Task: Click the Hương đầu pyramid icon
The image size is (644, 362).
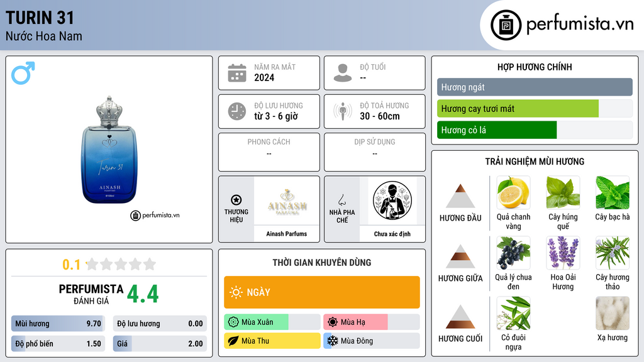Action: tap(460, 196)
